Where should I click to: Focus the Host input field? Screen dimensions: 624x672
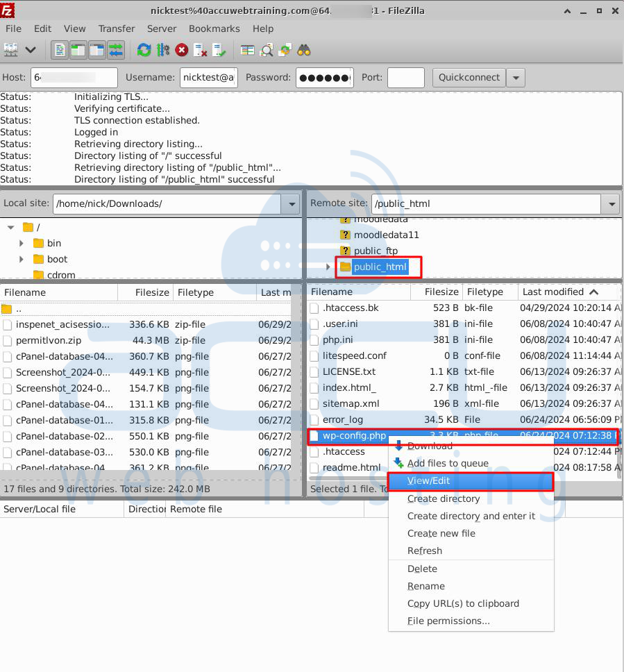click(x=74, y=78)
